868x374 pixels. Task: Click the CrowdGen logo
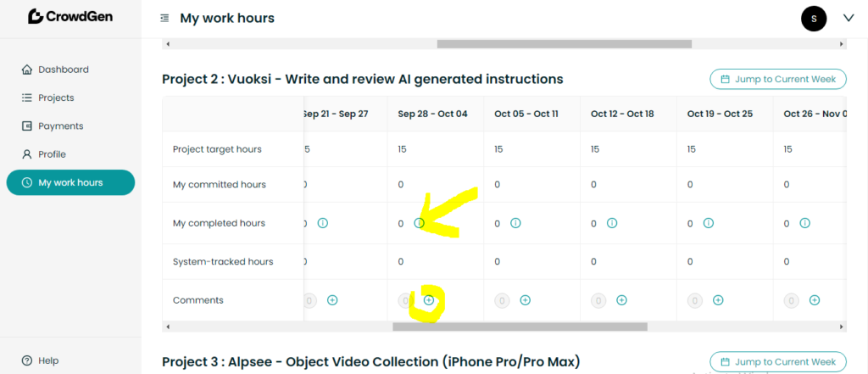(70, 17)
